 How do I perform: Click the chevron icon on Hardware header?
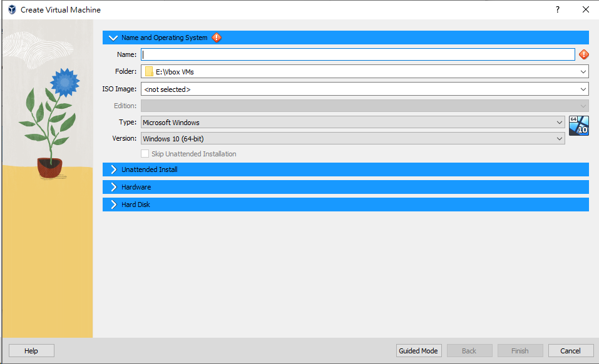click(113, 186)
